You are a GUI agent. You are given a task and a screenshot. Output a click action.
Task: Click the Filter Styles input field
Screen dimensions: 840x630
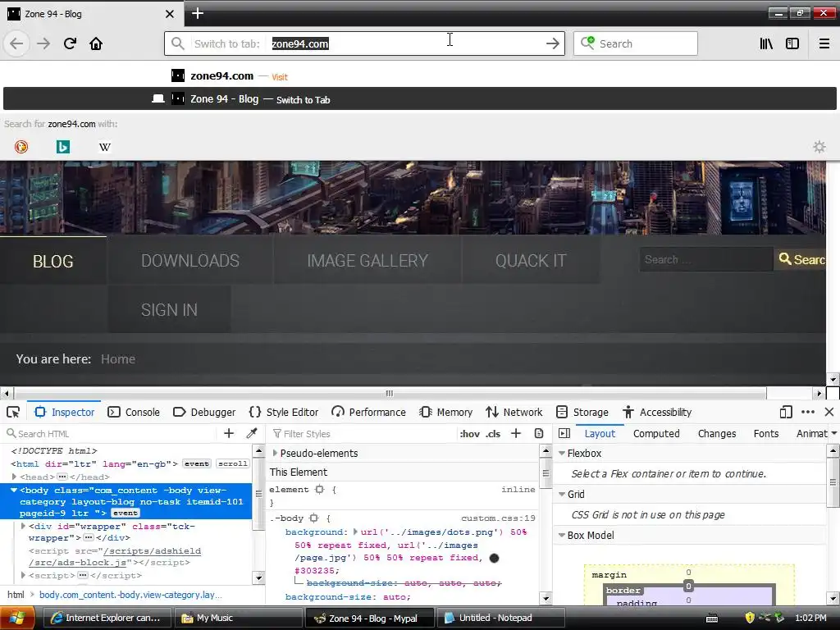pyautogui.click(x=364, y=434)
